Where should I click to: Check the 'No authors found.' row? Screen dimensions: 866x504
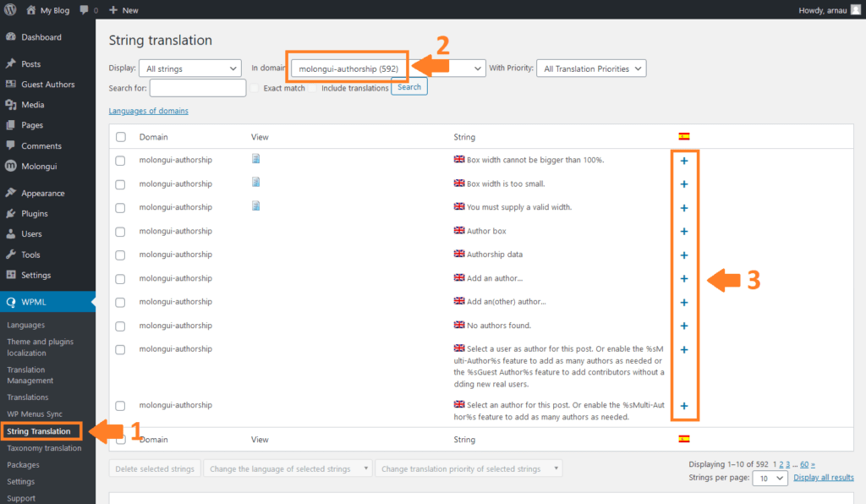(x=120, y=326)
